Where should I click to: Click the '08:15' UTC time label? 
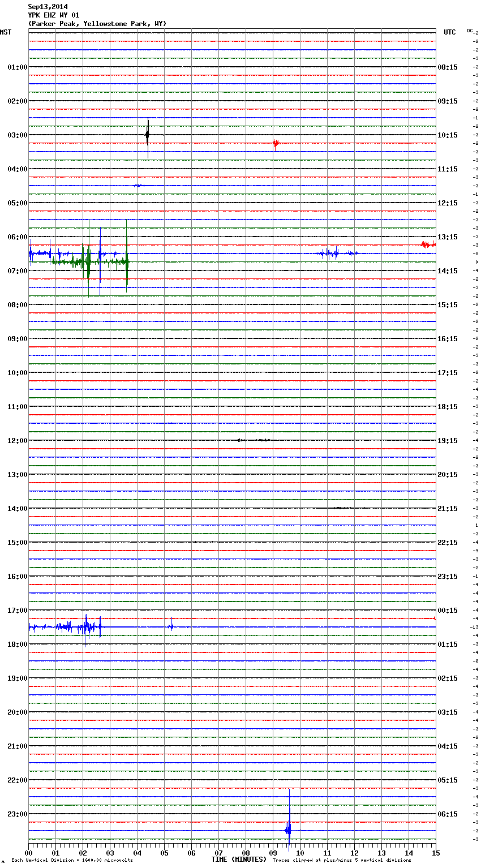[x=448, y=67]
